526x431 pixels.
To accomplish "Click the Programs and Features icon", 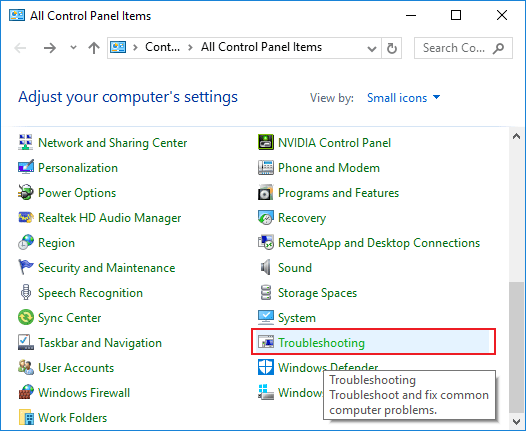I will tap(266, 193).
